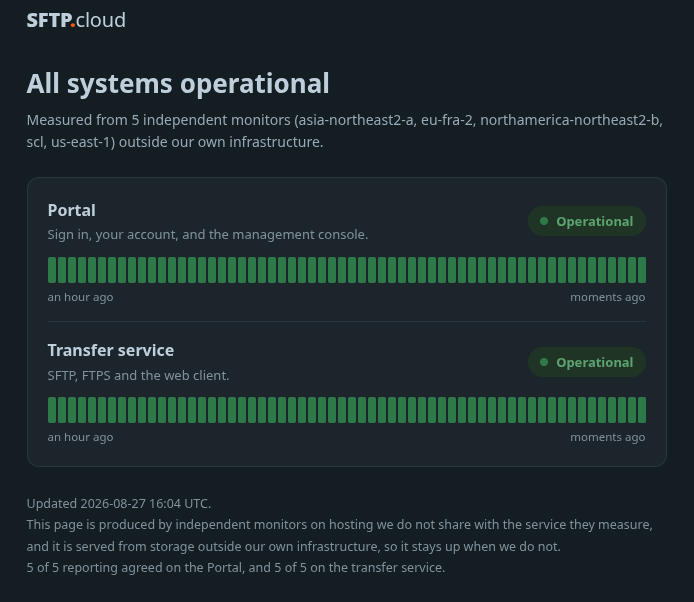Click the last bar in Portal uptime chart
694x602 pixels.
click(642, 270)
